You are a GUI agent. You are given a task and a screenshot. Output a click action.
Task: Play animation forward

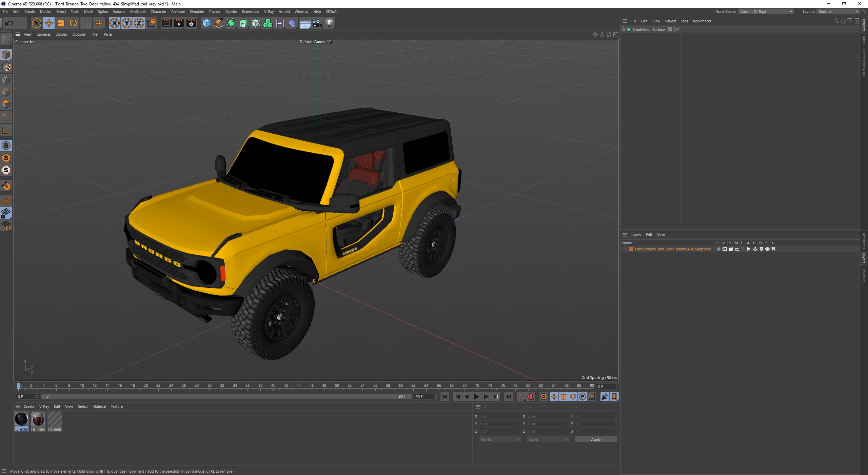pos(476,397)
